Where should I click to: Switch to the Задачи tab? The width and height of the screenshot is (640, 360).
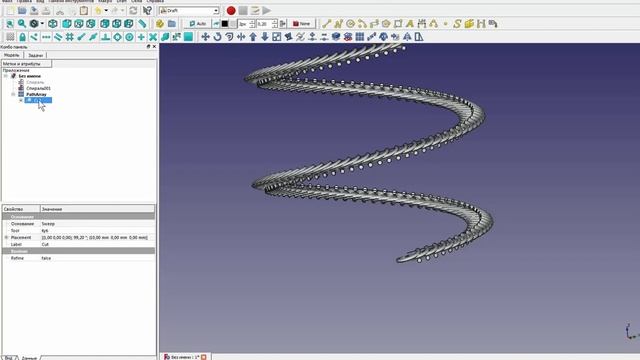(36, 55)
